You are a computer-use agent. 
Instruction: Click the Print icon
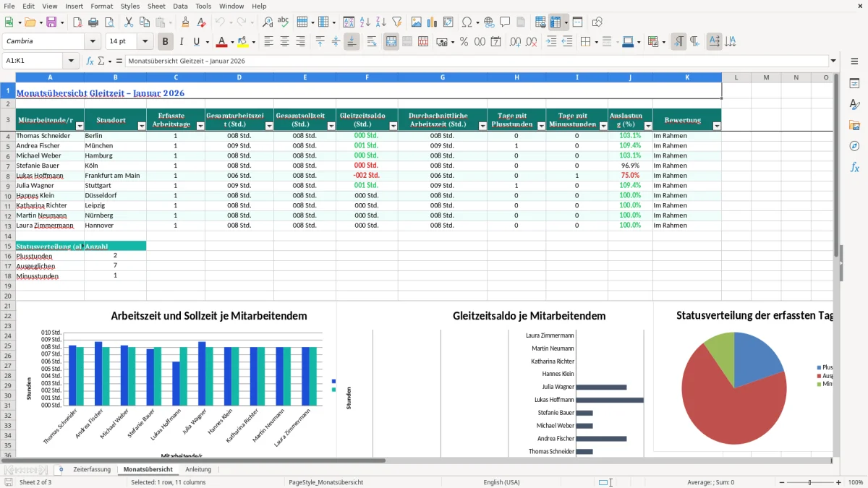pos(93,22)
